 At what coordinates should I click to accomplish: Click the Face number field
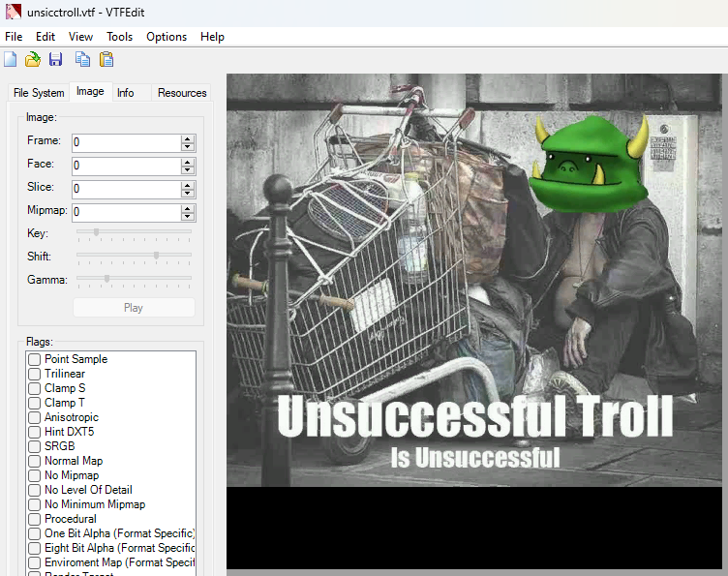(x=126, y=166)
